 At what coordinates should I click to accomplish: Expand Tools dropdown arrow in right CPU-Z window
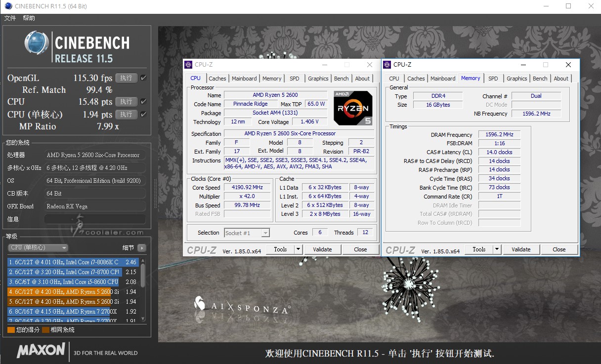click(x=497, y=249)
